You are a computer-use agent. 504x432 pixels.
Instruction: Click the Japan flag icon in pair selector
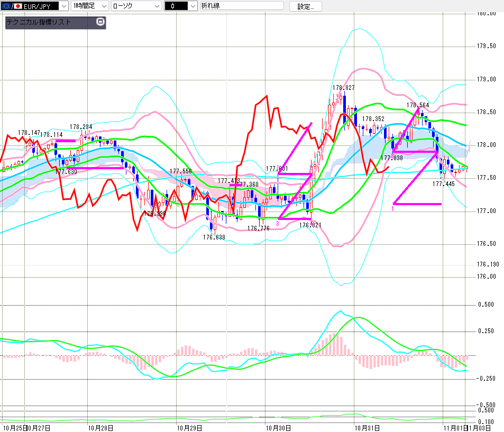coord(17,6)
